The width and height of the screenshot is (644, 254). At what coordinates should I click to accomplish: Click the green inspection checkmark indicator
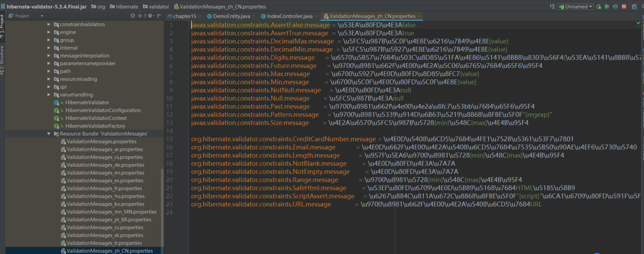coord(638,24)
